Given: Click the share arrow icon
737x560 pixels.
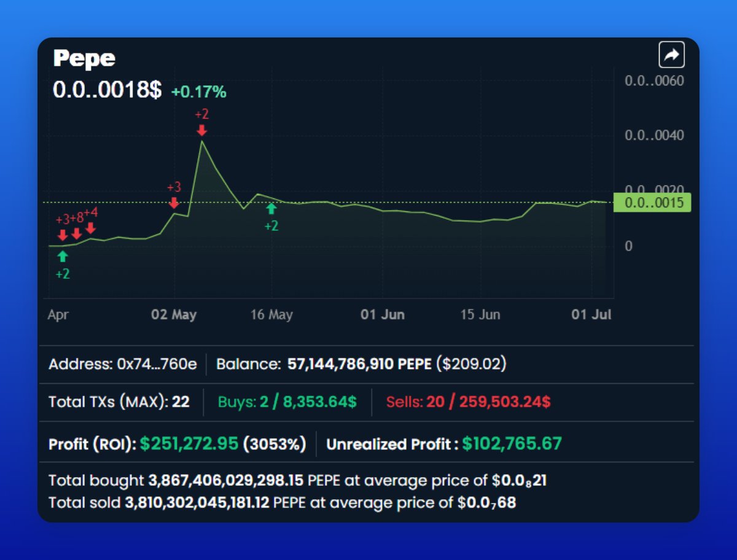Looking at the screenshot, I should click(671, 55).
